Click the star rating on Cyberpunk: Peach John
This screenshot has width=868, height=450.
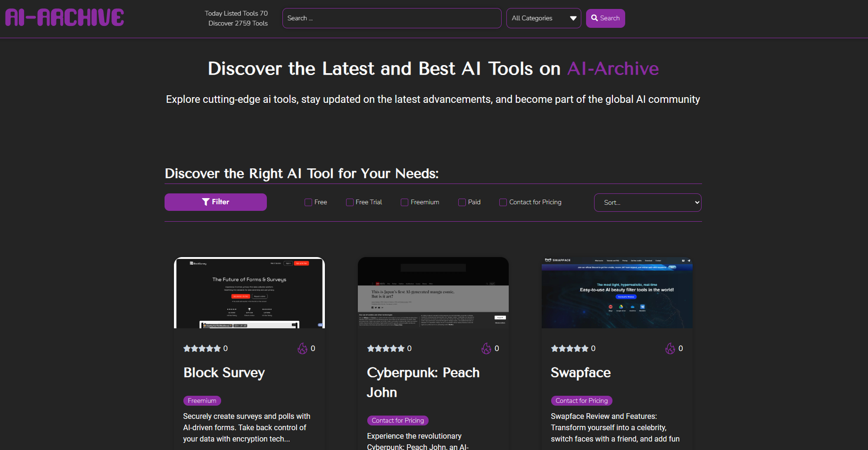(386, 349)
